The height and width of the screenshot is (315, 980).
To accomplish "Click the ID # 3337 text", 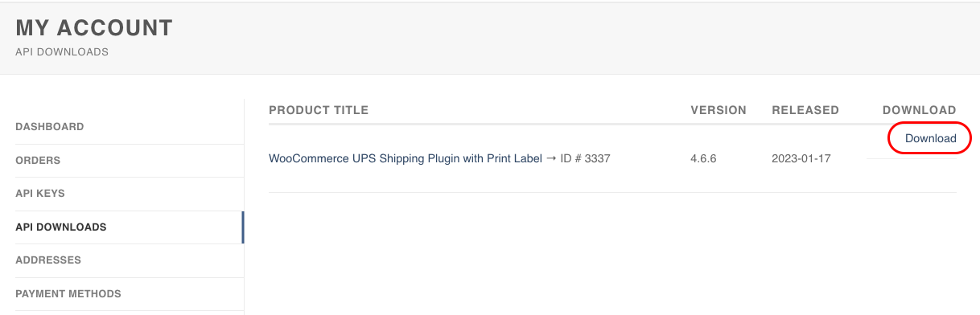I will click(586, 159).
